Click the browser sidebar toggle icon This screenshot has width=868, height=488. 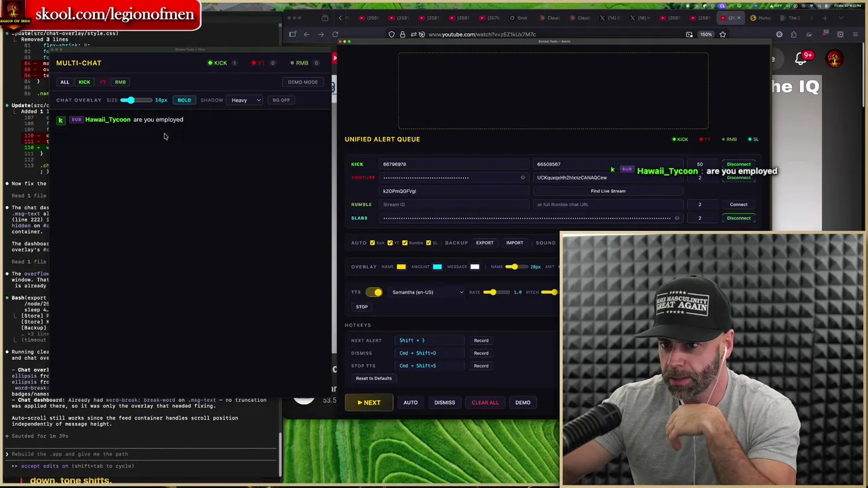(x=292, y=35)
